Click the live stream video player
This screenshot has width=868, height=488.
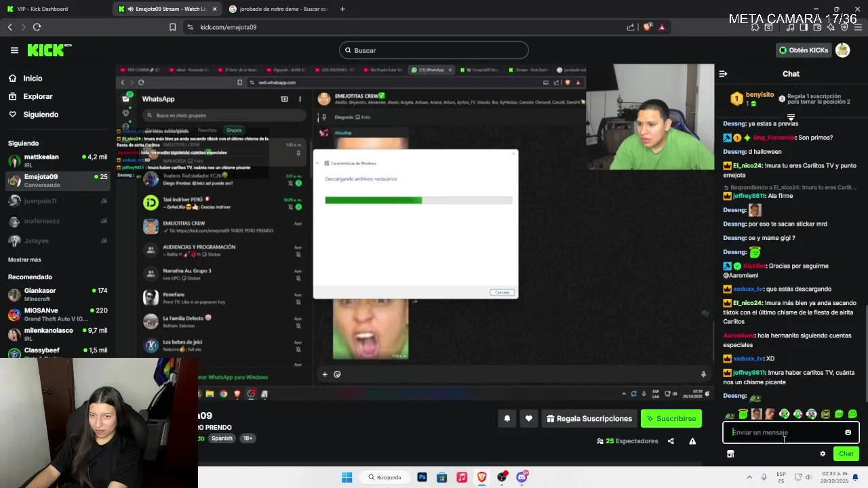(414, 231)
